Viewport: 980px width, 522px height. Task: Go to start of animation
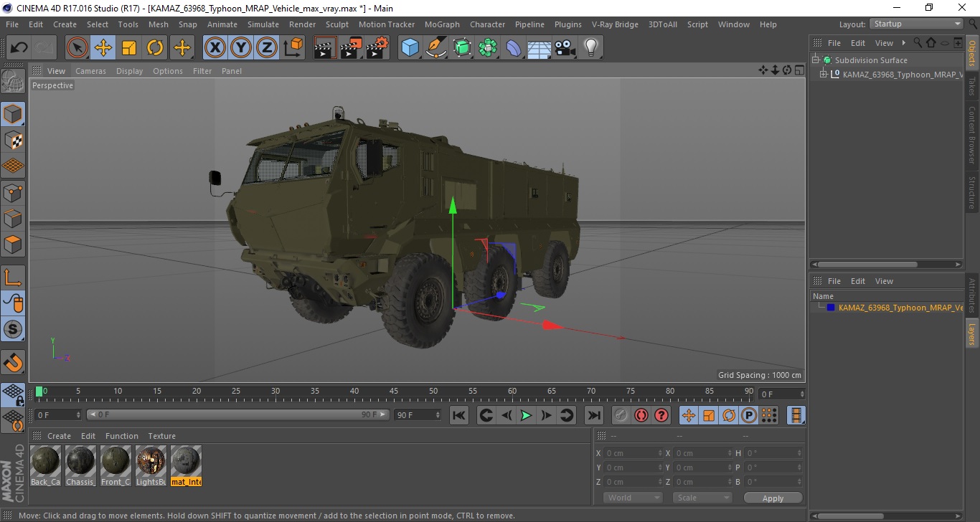(459, 415)
